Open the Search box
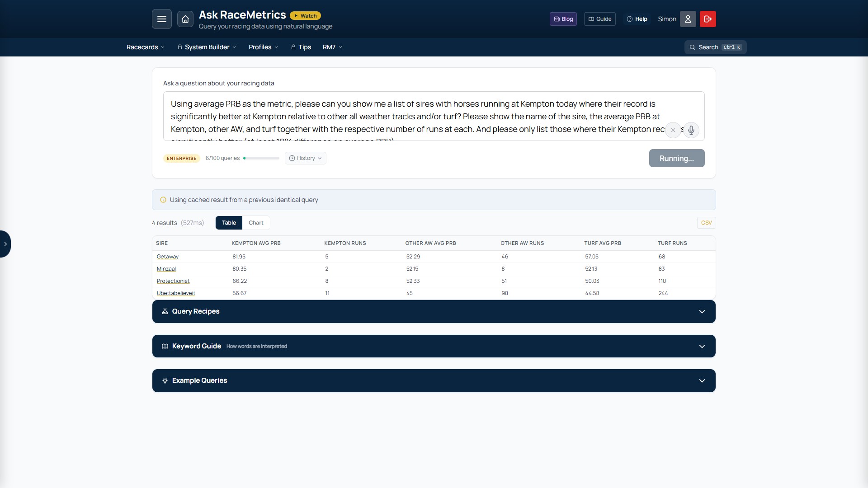 pyautogui.click(x=715, y=47)
